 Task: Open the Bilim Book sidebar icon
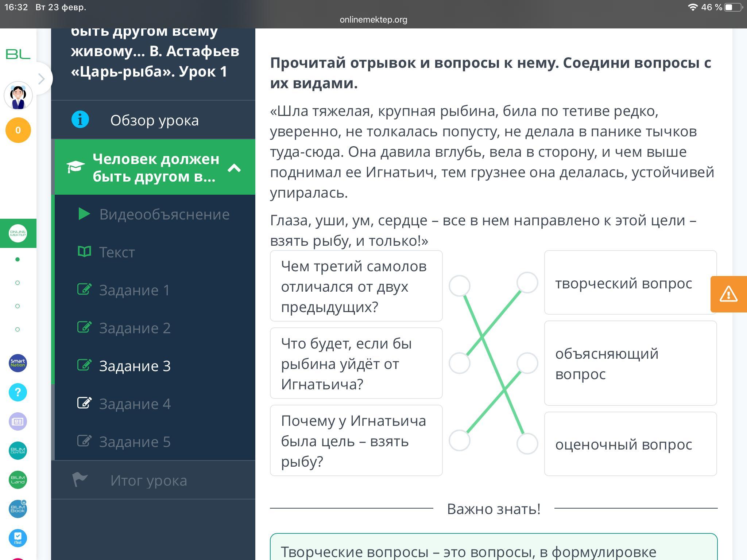[x=18, y=509]
